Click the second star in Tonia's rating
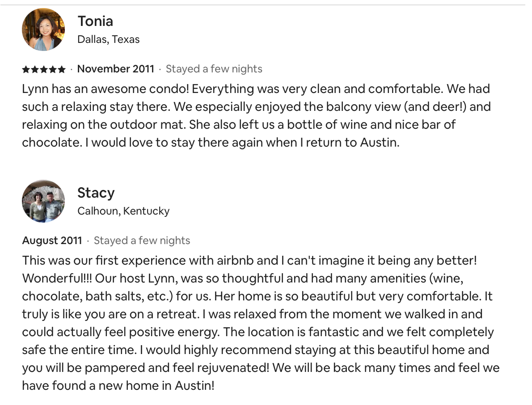The height and width of the screenshot is (405, 532). pyautogui.click(x=35, y=69)
